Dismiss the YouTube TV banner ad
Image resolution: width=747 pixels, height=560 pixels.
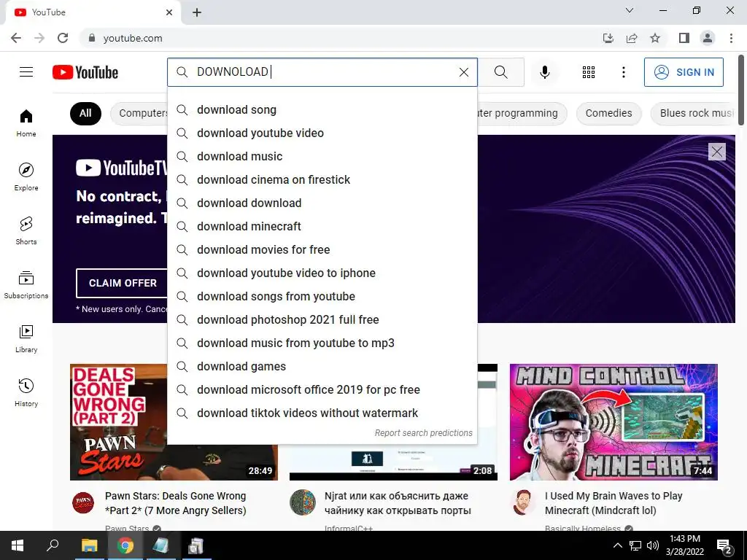[716, 152]
